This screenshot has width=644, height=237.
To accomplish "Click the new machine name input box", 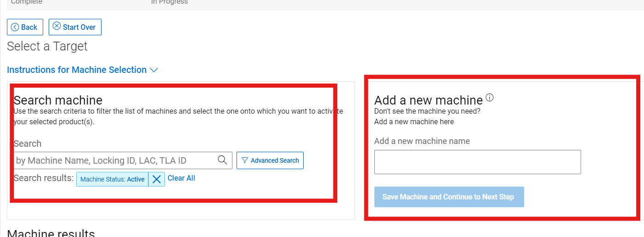I will [477, 162].
